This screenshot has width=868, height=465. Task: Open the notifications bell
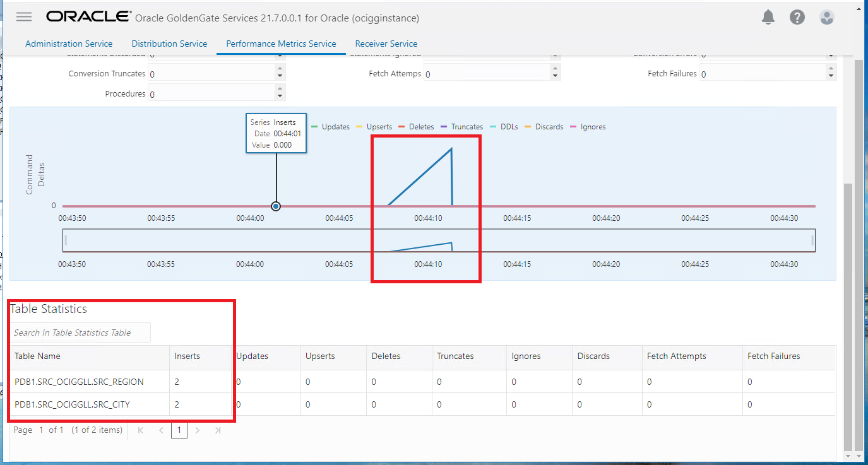pos(768,18)
